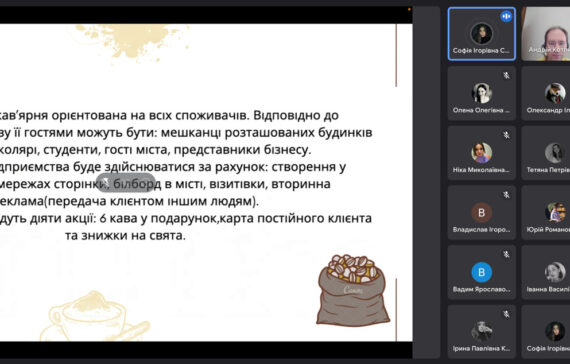
Task: Select Олександр's participant tile
Action: (x=546, y=93)
